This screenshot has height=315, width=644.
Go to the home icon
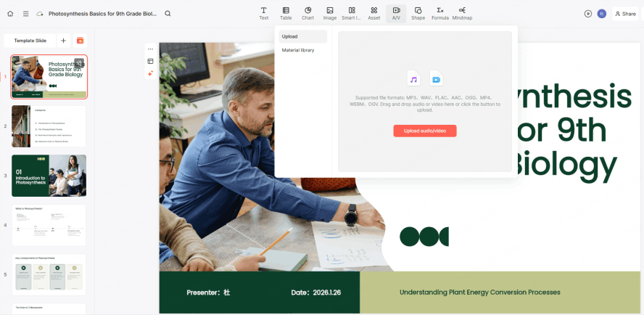click(x=10, y=14)
